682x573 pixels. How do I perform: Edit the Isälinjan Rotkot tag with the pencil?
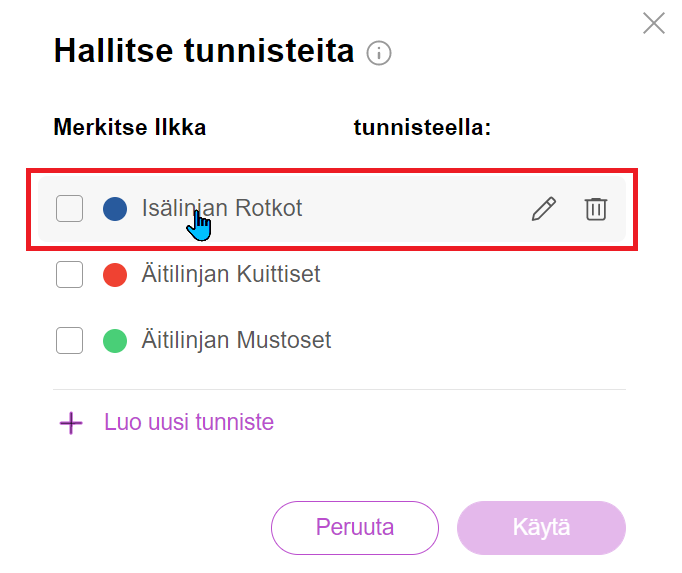[x=544, y=209]
